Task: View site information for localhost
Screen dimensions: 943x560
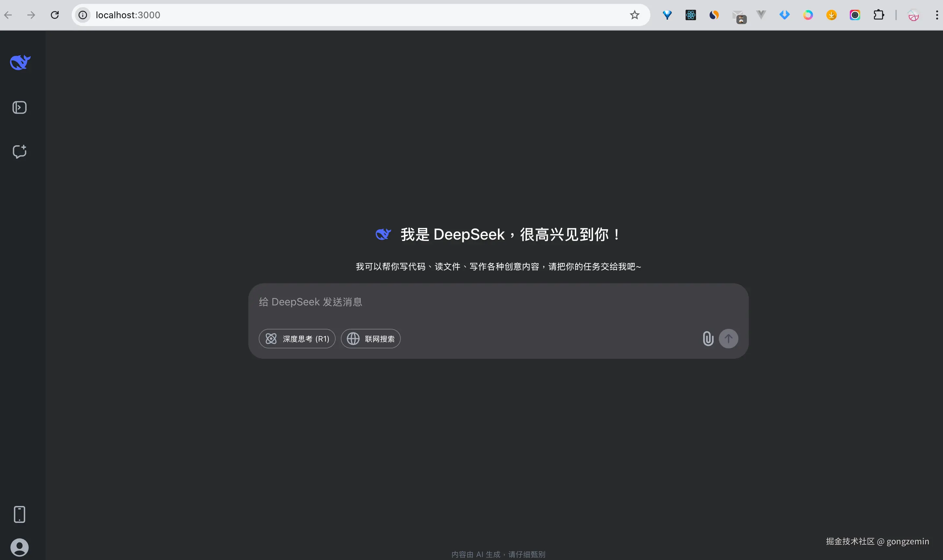Action: (x=83, y=15)
